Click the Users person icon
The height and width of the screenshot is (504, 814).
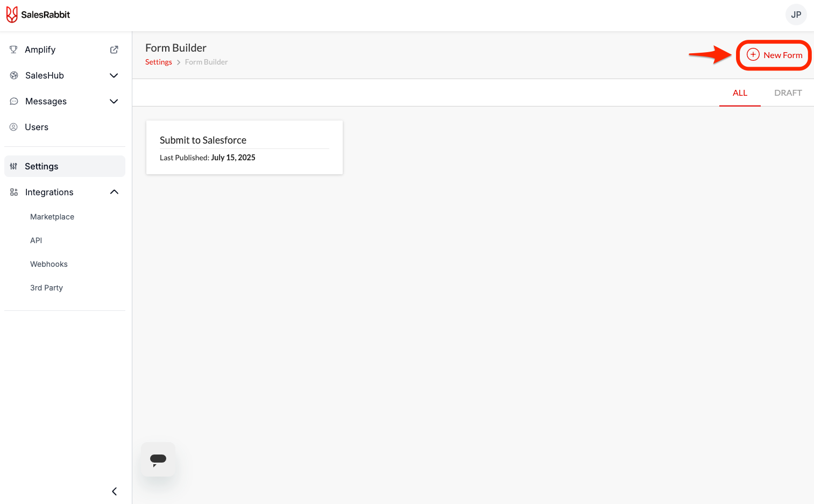click(x=13, y=127)
